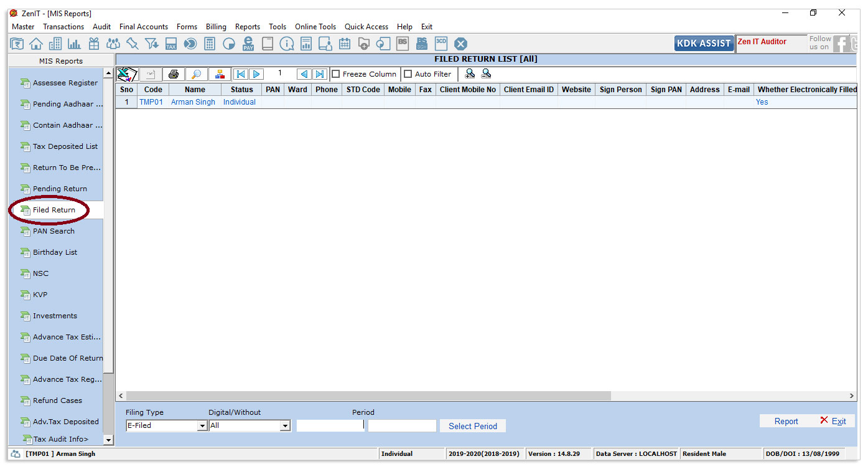Click the printer icon to print the list
Image resolution: width=868 pixels, height=469 pixels.
174,74
